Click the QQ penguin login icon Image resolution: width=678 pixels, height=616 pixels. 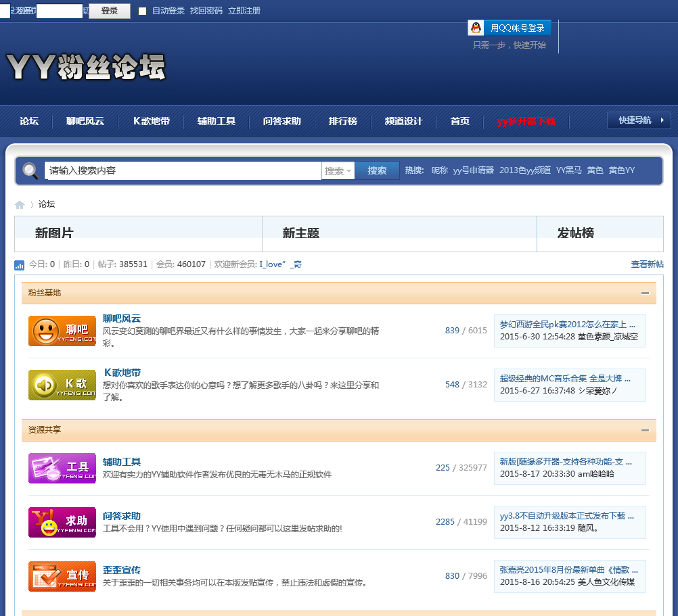(x=476, y=28)
